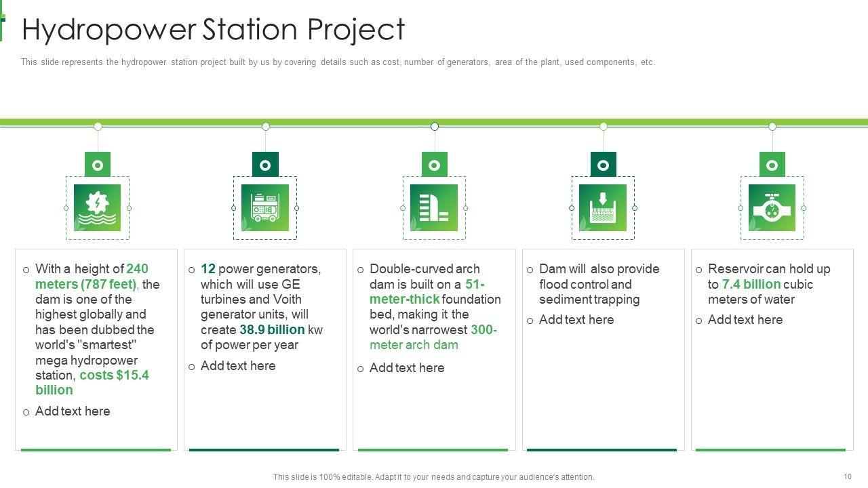868x488 pixels.
Task: Click the reservoir pipe valve icon
Action: pyautogui.click(x=772, y=207)
